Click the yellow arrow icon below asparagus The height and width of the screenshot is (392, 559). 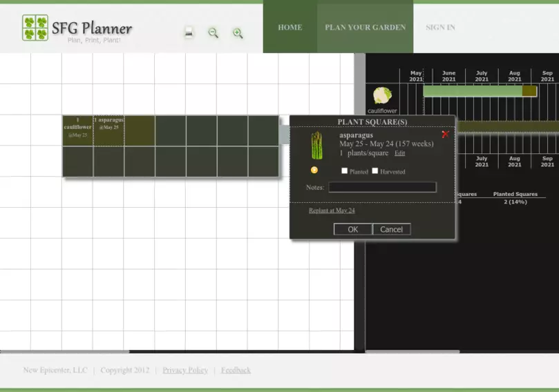(314, 170)
